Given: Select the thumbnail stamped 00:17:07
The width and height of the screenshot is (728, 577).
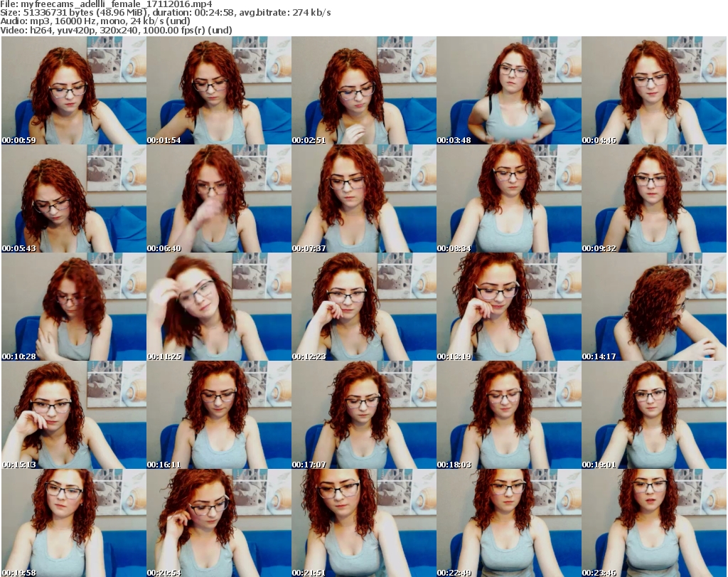Looking at the screenshot, I should [x=364, y=415].
